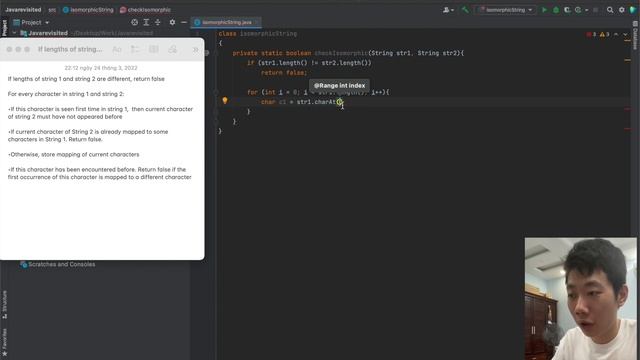The height and width of the screenshot is (360, 640).
Task: Open the user account icon menu
Action: click(448, 10)
